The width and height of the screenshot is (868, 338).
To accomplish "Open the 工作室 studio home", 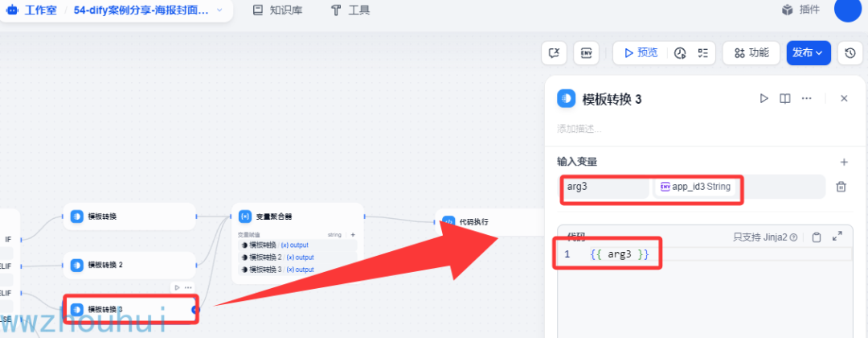I will click(31, 10).
